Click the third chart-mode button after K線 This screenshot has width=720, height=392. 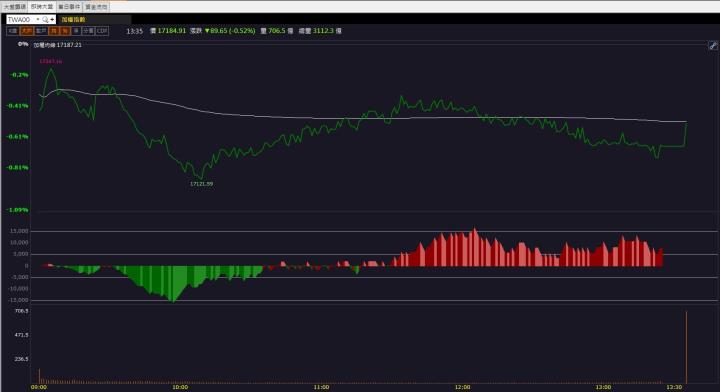pos(41,31)
